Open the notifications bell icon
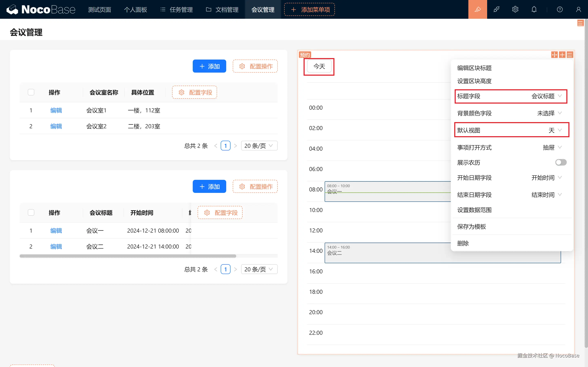The height and width of the screenshot is (367, 588). pos(534,9)
